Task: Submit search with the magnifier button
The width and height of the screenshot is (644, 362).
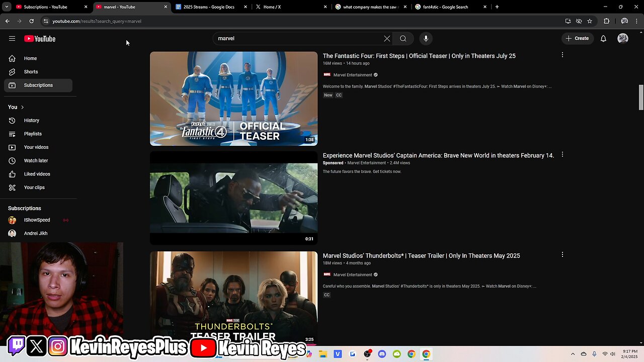Action: (403, 38)
